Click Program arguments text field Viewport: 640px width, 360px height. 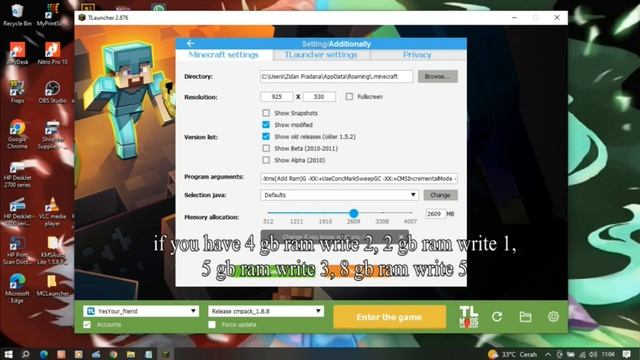tap(359, 178)
